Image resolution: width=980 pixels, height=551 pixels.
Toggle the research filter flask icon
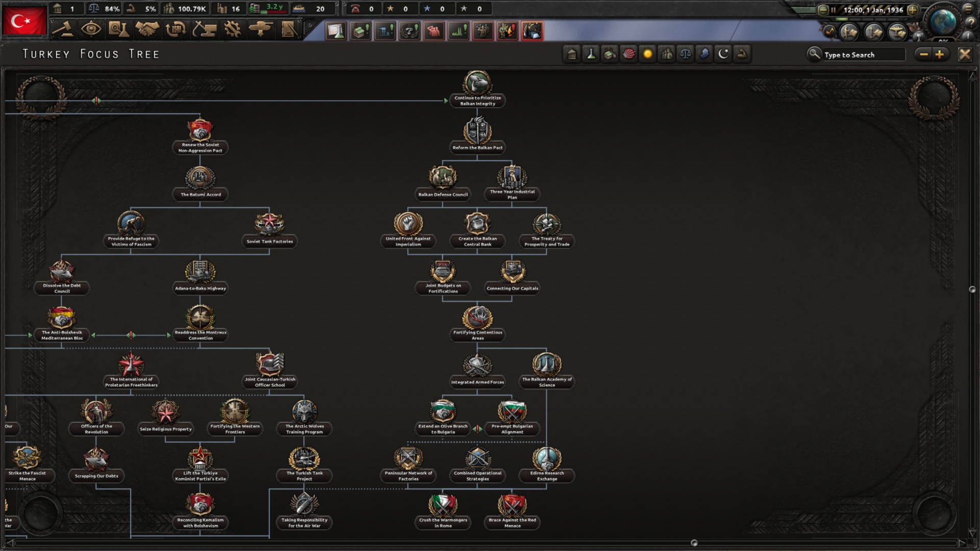[x=591, y=54]
